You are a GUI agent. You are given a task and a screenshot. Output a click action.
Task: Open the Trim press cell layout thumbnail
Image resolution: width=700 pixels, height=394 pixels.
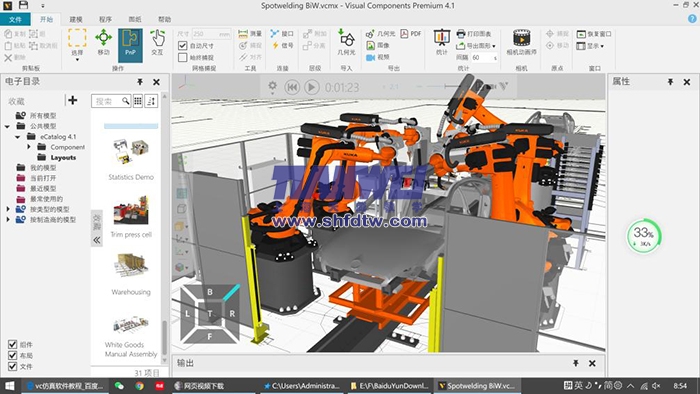131,210
